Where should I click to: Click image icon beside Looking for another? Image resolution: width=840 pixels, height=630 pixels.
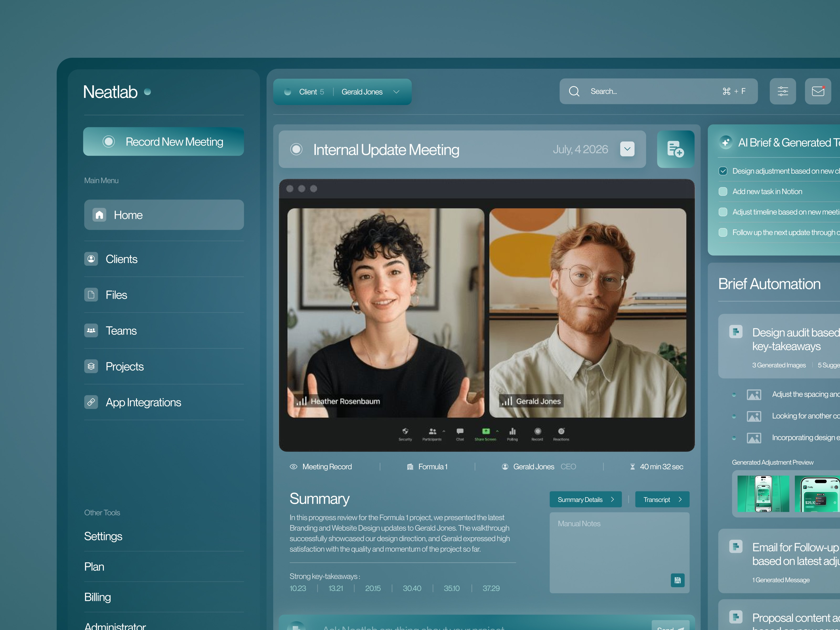pyautogui.click(x=754, y=417)
